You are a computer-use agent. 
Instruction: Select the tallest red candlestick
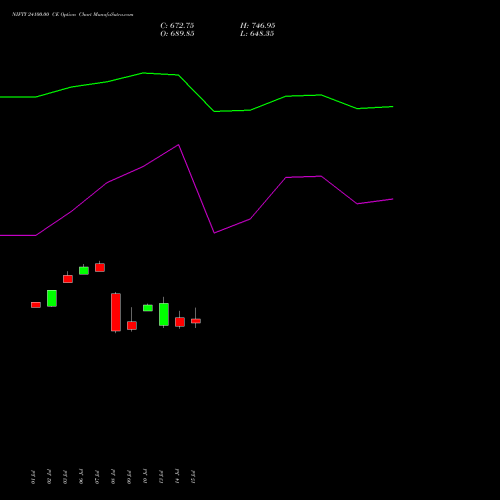[116, 312]
